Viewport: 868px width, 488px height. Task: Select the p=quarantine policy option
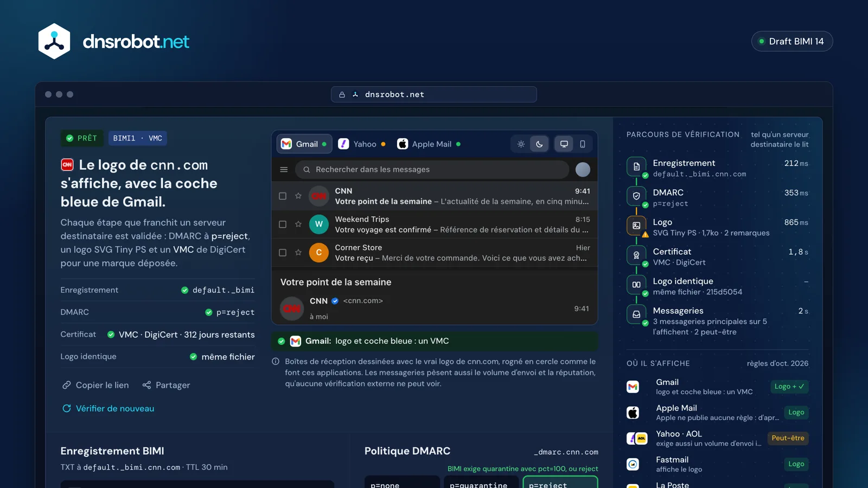tap(481, 482)
